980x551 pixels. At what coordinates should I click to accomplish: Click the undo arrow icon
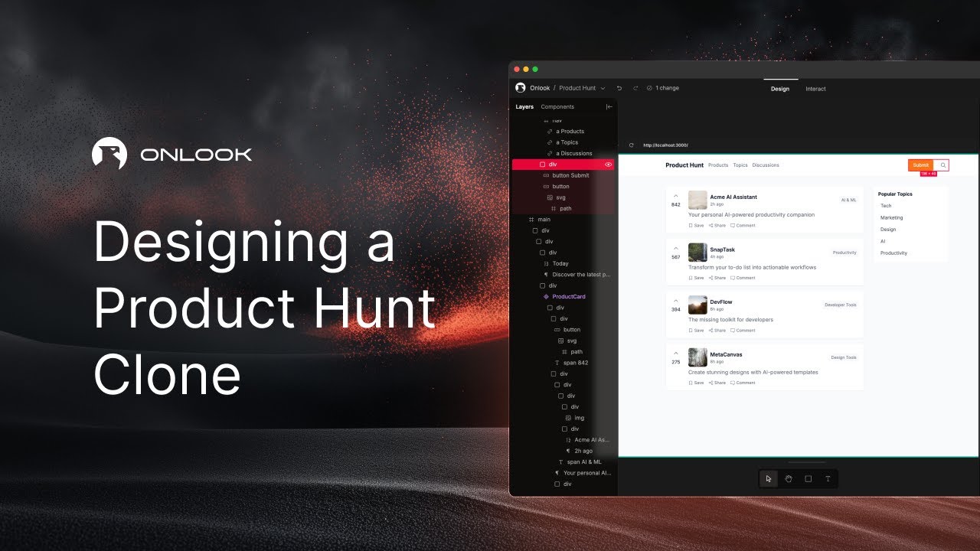(619, 88)
